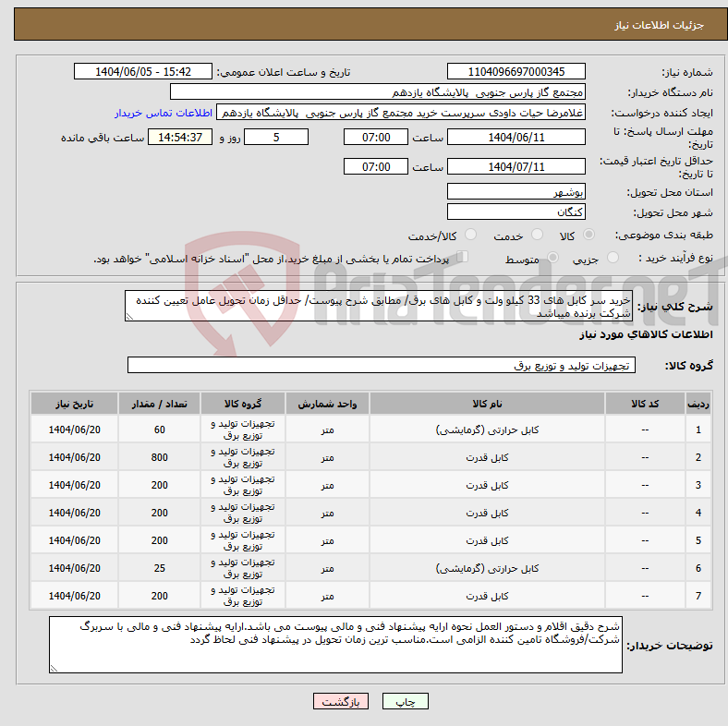Click the delivery province field بوشهر
This screenshot has height=726, width=728.
[x=516, y=191]
